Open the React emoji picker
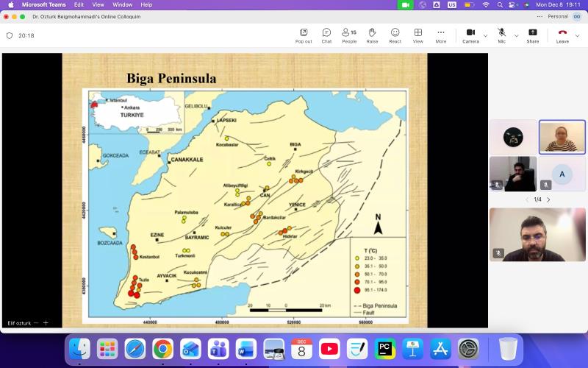The width and height of the screenshot is (588, 368). point(395,35)
